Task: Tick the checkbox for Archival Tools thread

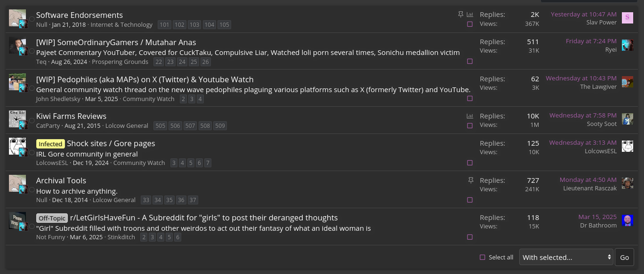Action: [x=470, y=200]
